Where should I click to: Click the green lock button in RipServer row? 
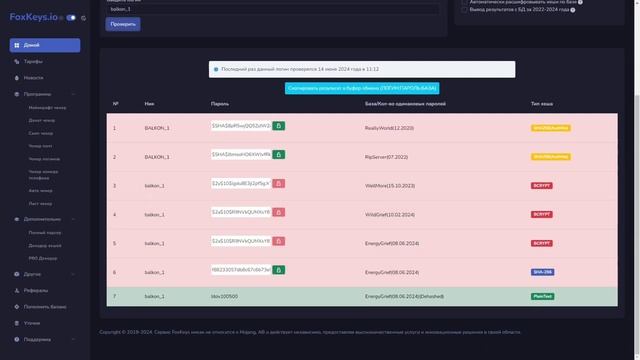[x=279, y=155]
